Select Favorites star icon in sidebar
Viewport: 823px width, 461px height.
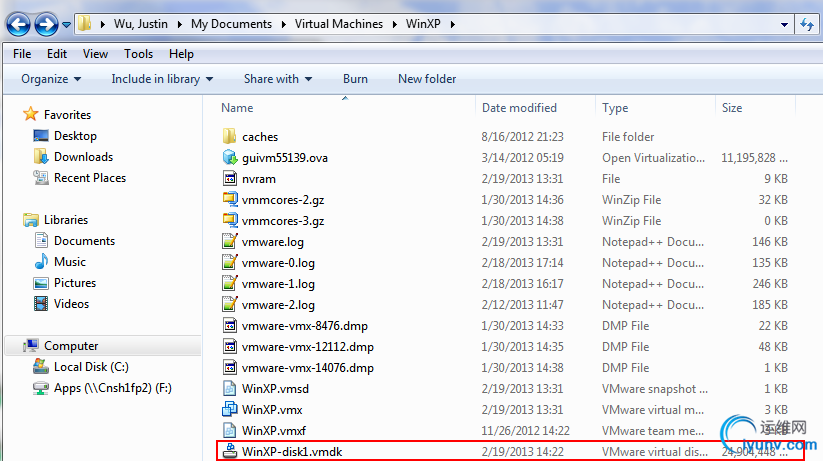[30, 114]
